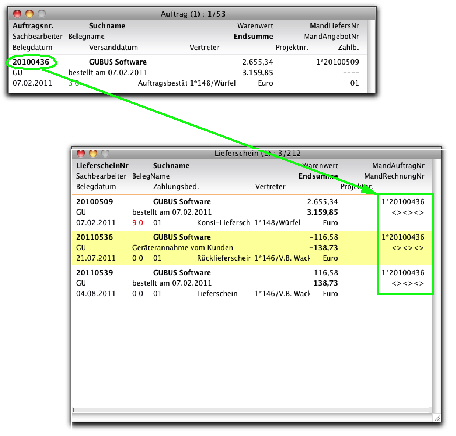The height and width of the screenshot is (436, 456).
Task: Select order number 20100436 in Auftrag list
Action: [x=31, y=62]
